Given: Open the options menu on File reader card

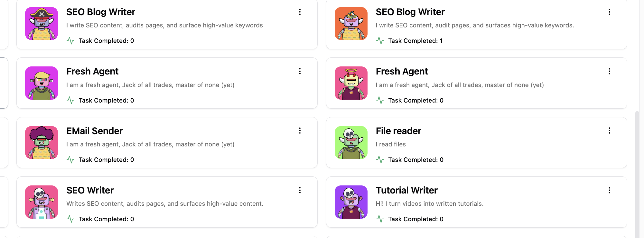Looking at the screenshot, I should (x=609, y=131).
